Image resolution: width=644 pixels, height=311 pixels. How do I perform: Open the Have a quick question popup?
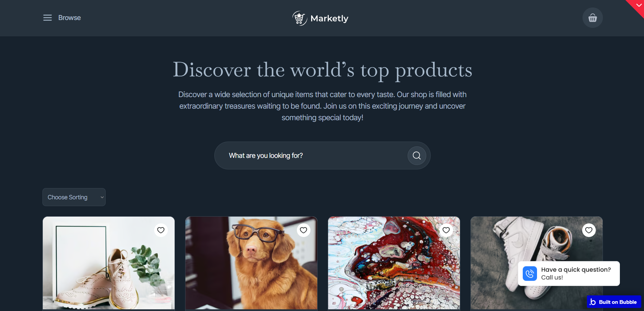[x=569, y=274]
